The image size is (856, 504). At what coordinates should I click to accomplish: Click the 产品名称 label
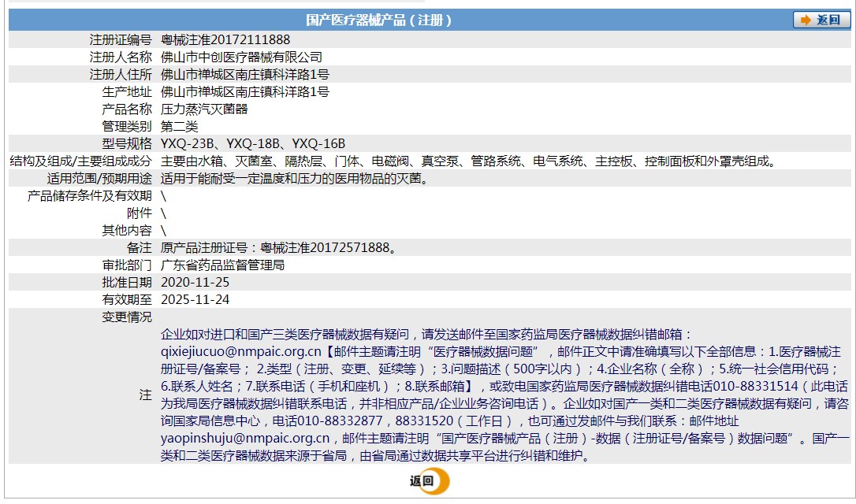pyautogui.click(x=127, y=109)
